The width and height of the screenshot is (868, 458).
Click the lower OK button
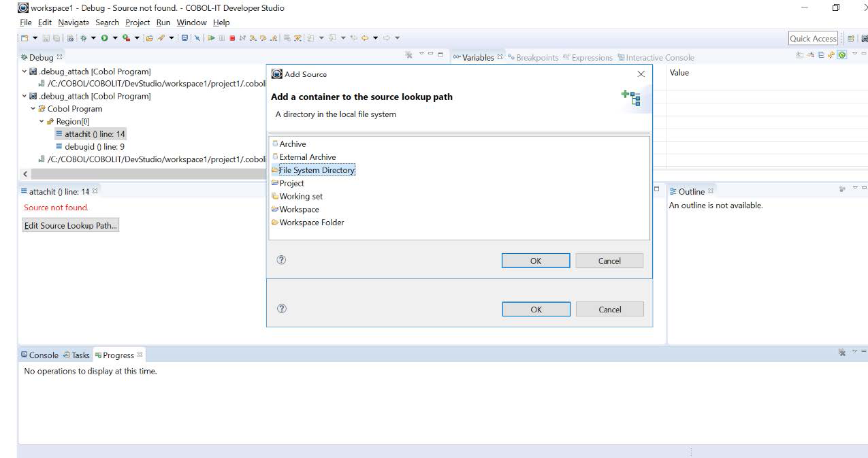tap(536, 309)
